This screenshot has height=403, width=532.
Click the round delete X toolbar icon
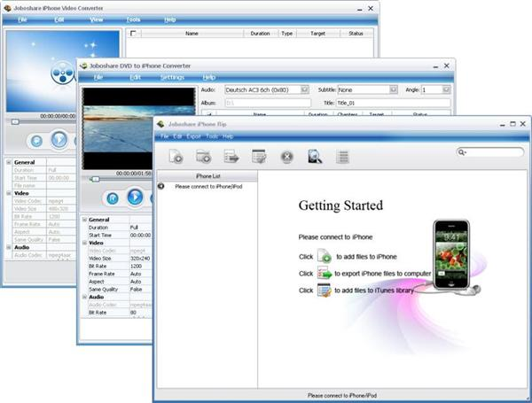click(x=286, y=157)
